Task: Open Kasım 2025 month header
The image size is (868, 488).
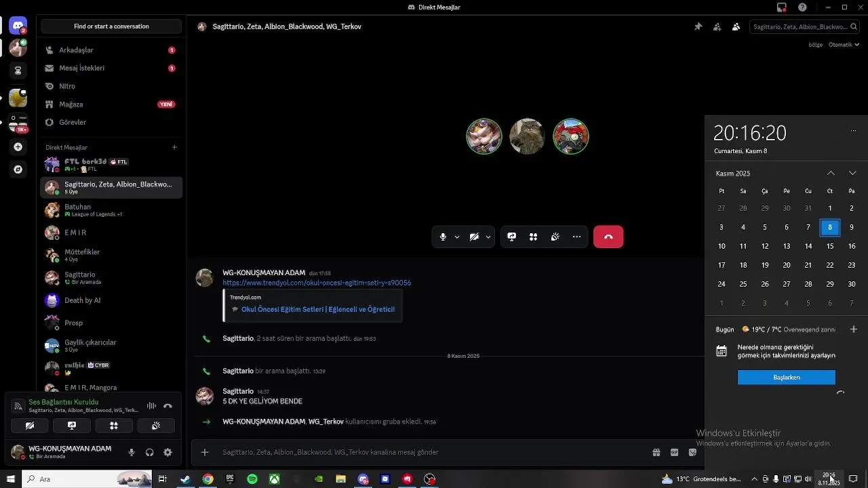Action: click(733, 174)
